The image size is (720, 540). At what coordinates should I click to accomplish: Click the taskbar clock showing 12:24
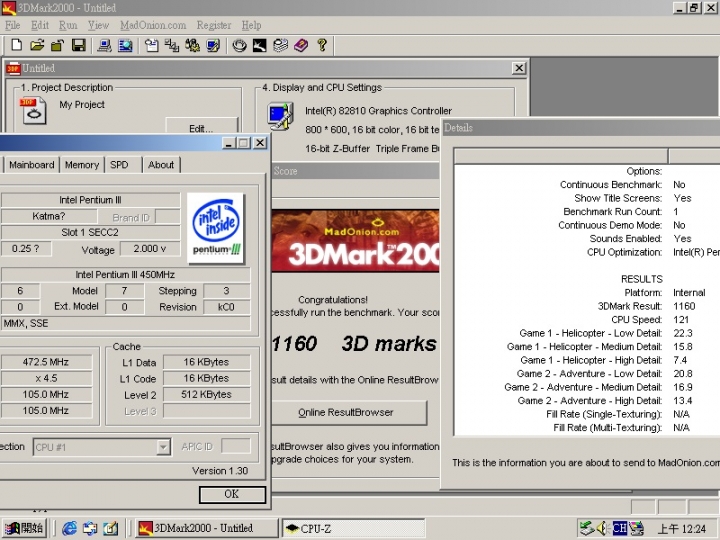point(682,529)
